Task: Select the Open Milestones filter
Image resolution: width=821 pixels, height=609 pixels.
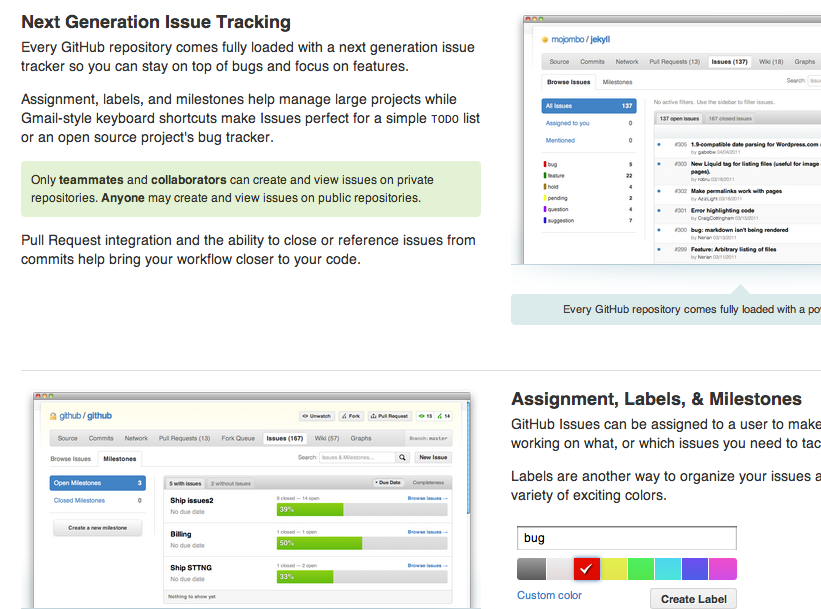Action: (97, 483)
